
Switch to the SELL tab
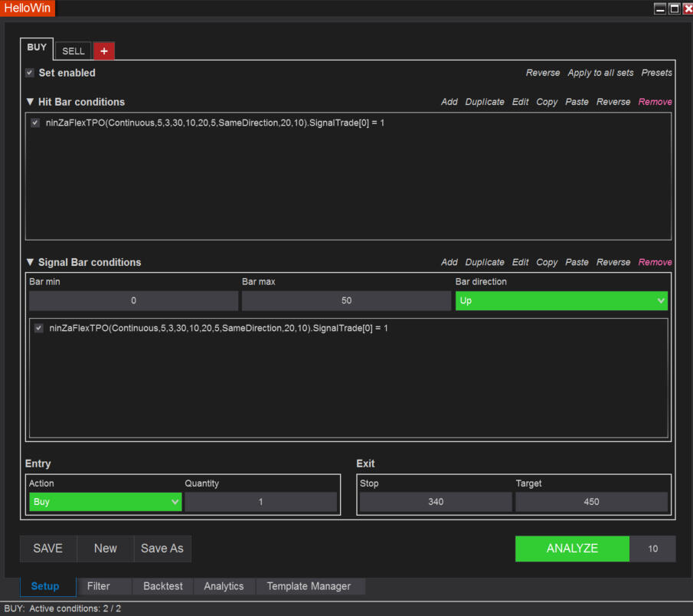pyautogui.click(x=74, y=51)
